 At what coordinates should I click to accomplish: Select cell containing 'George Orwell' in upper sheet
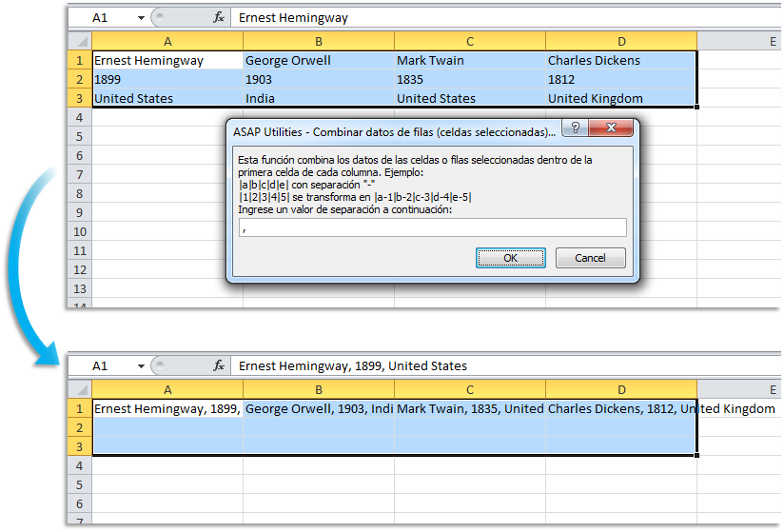click(x=318, y=60)
